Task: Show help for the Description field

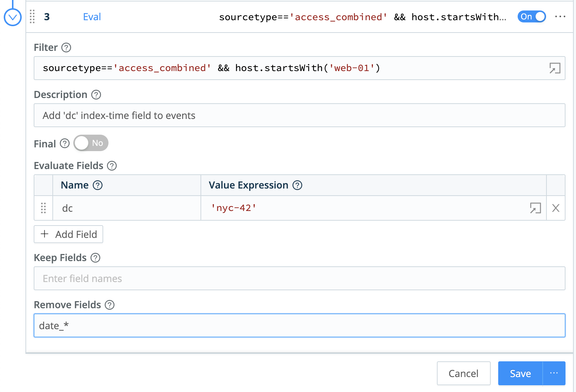Action: tap(96, 95)
